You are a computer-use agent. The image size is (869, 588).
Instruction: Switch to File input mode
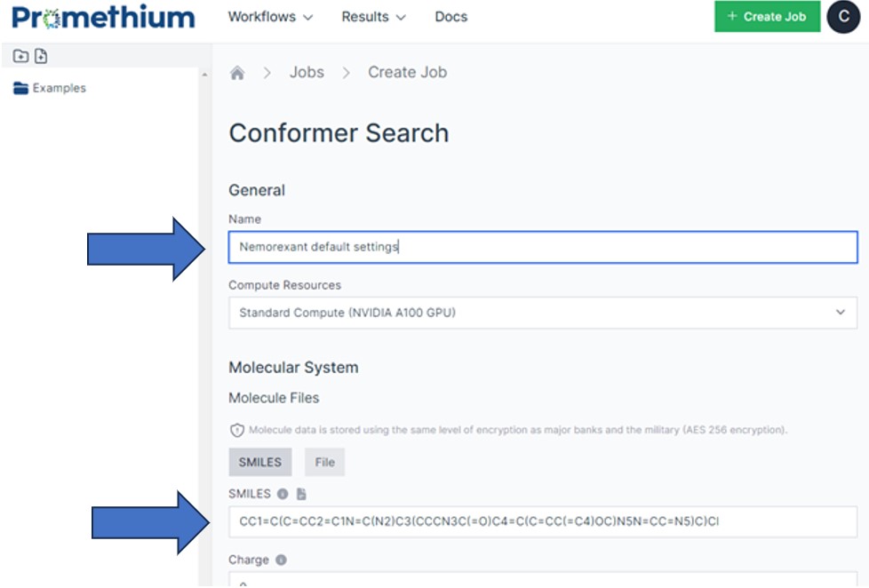click(x=324, y=462)
